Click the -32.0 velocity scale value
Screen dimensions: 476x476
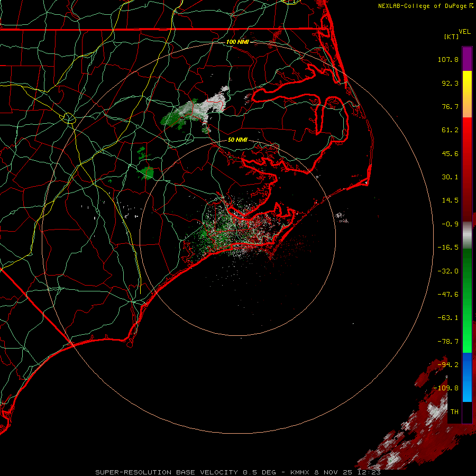(448, 271)
